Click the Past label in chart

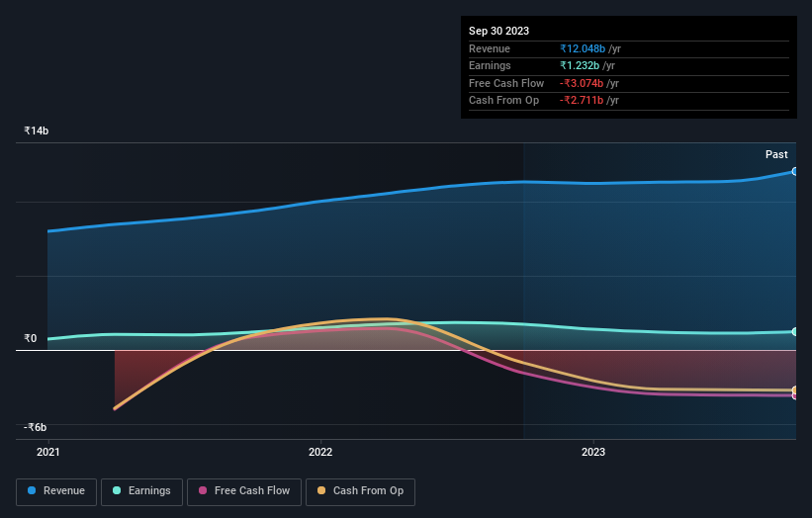coord(776,155)
